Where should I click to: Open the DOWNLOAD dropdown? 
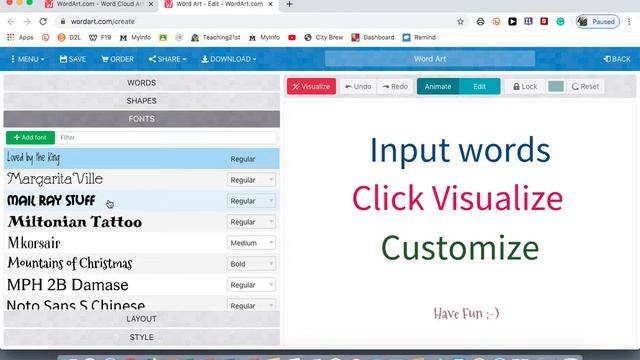click(229, 59)
